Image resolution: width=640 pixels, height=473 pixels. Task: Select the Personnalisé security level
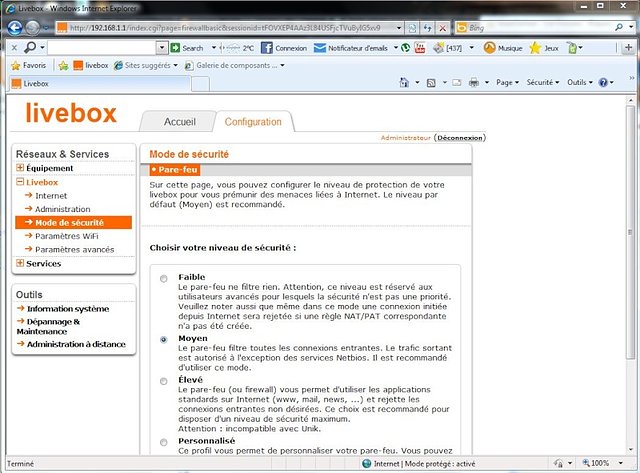click(163, 441)
